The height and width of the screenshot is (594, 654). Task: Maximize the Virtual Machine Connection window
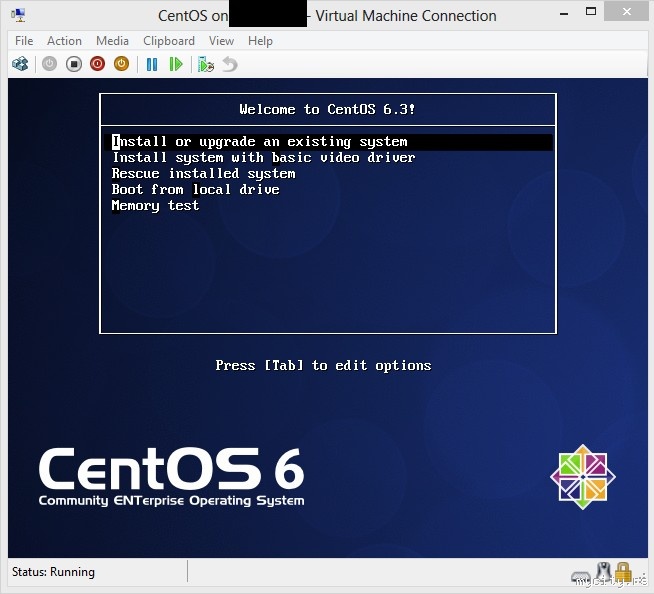pos(591,12)
